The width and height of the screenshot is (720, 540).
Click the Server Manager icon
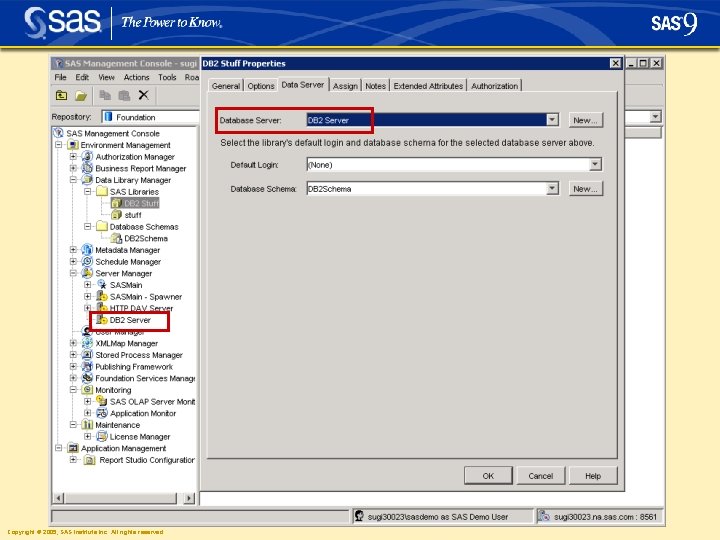(87, 273)
